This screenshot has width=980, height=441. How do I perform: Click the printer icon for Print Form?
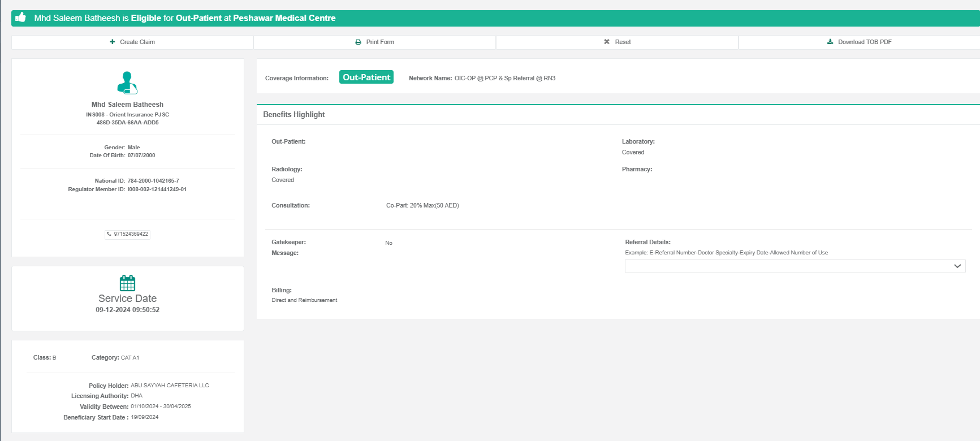click(x=358, y=42)
